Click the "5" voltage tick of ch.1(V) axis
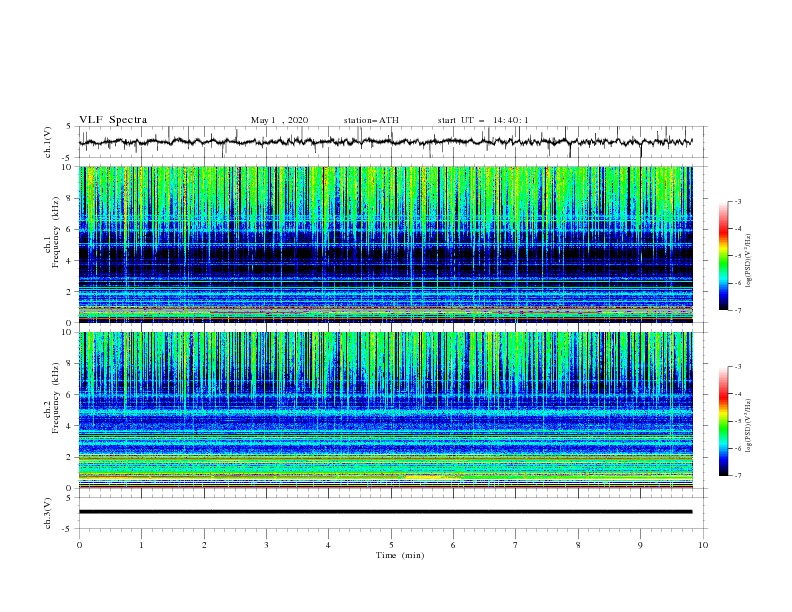The width and height of the screenshot is (792, 612). 69,126
